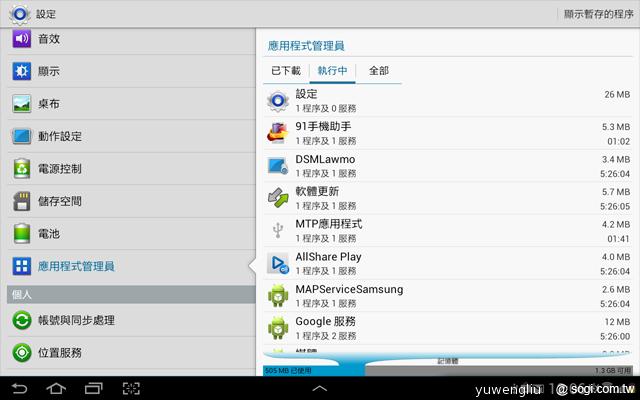Tap the 軟體更新 arrows icon
640x400 pixels.
tap(278, 198)
